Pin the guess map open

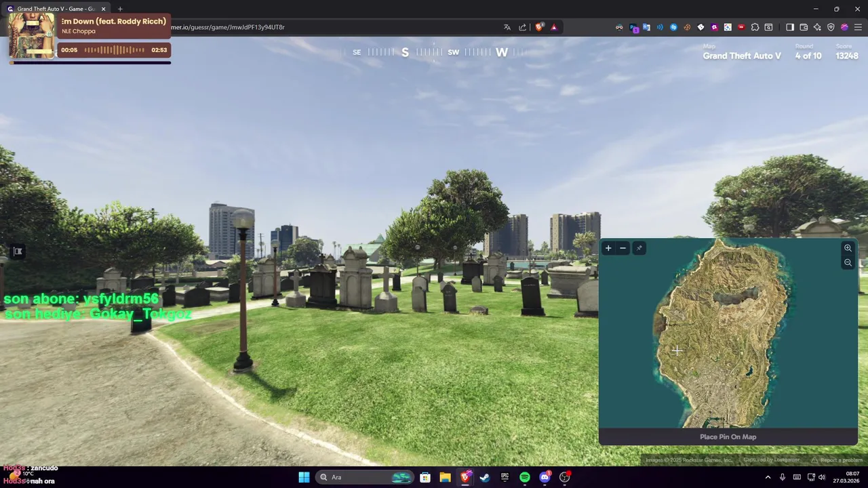(x=639, y=248)
